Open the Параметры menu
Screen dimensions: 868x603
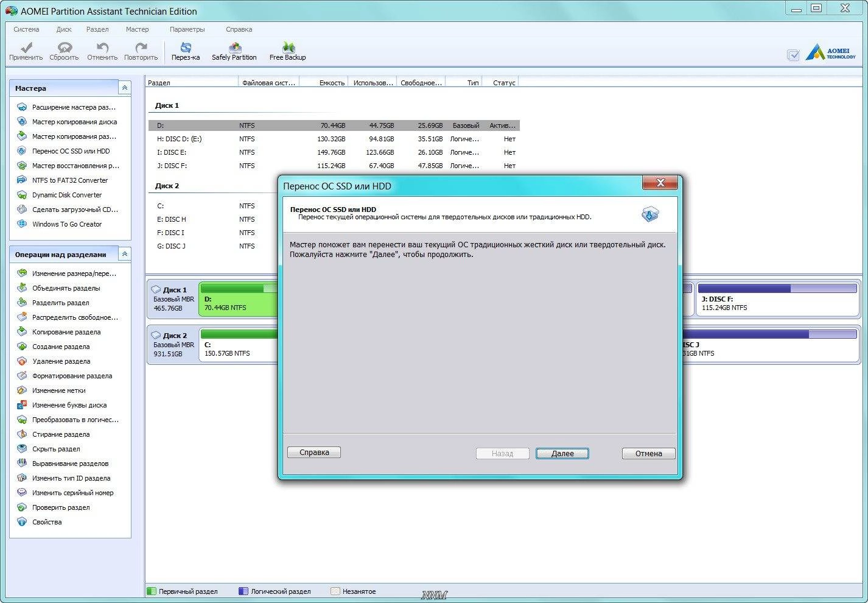click(x=187, y=29)
